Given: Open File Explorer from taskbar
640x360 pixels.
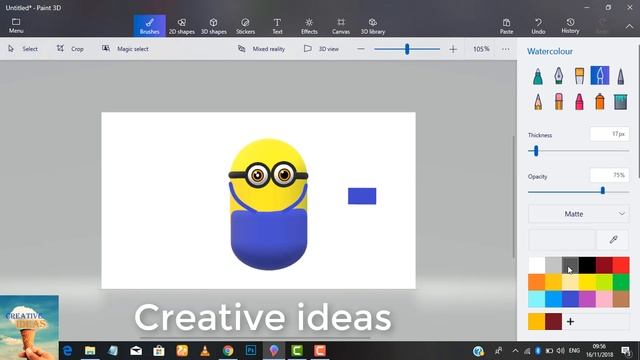Looking at the screenshot, I should 90,351.
